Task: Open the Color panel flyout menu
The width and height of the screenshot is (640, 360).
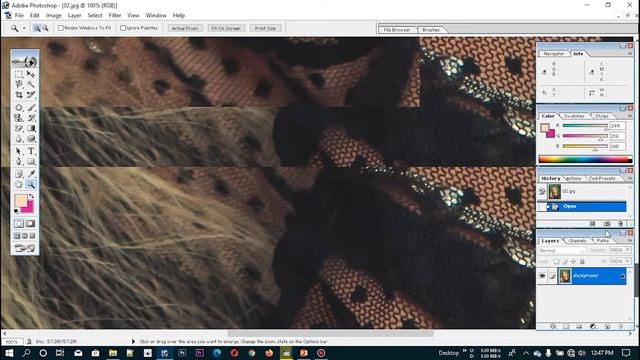Action: click(629, 116)
